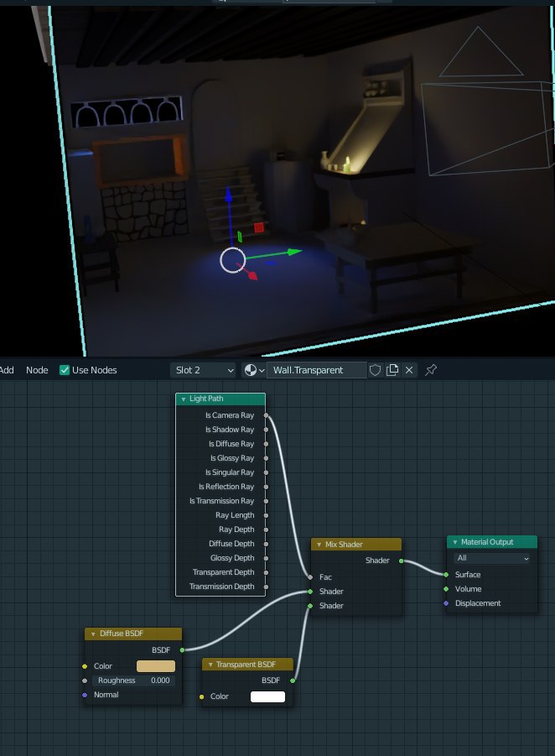The image size is (555, 756).
Task: Click the red square plane handle of gizmo
Action: click(x=259, y=227)
